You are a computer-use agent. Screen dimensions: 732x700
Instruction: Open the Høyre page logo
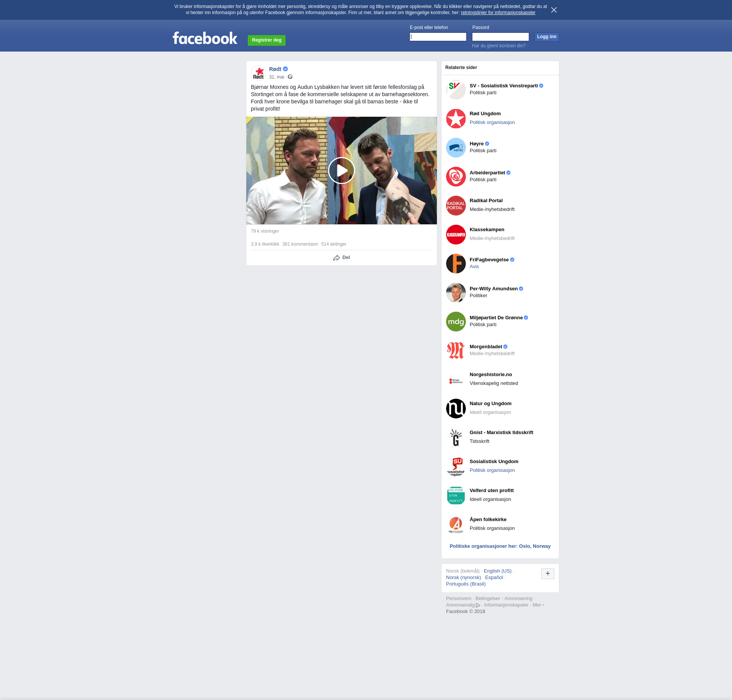456,148
